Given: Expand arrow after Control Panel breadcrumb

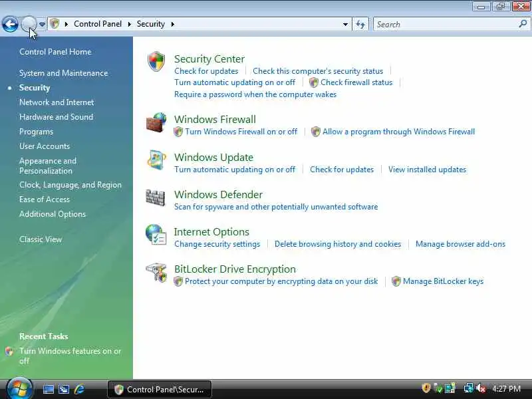Looking at the screenshot, I should (129, 24).
